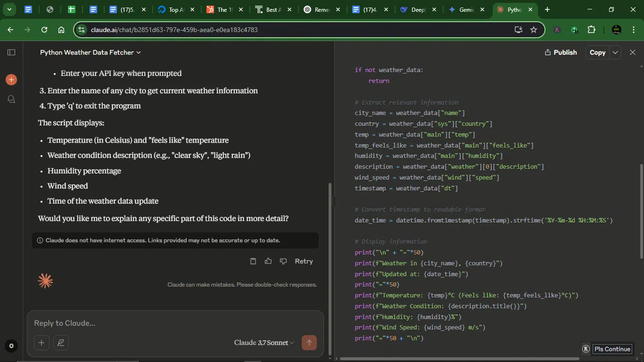Click the Pls Continue button
The width and height of the screenshot is (644, 362).
point(612,349)
